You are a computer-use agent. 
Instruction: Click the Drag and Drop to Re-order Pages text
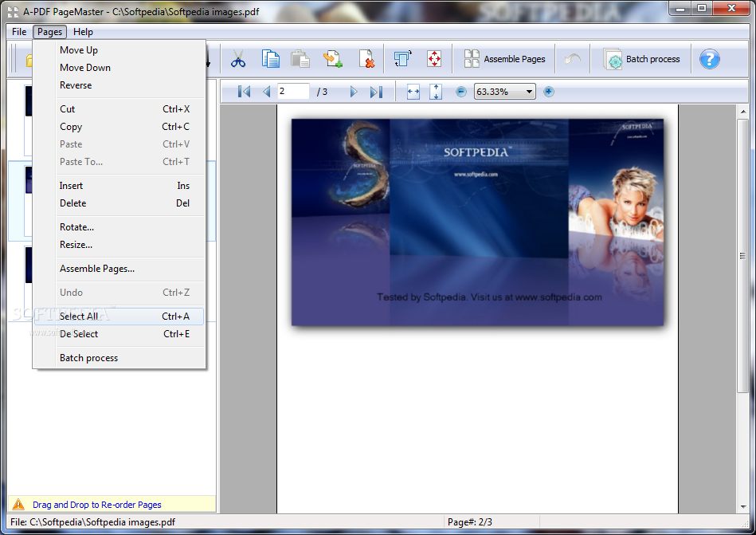[97, 505]
